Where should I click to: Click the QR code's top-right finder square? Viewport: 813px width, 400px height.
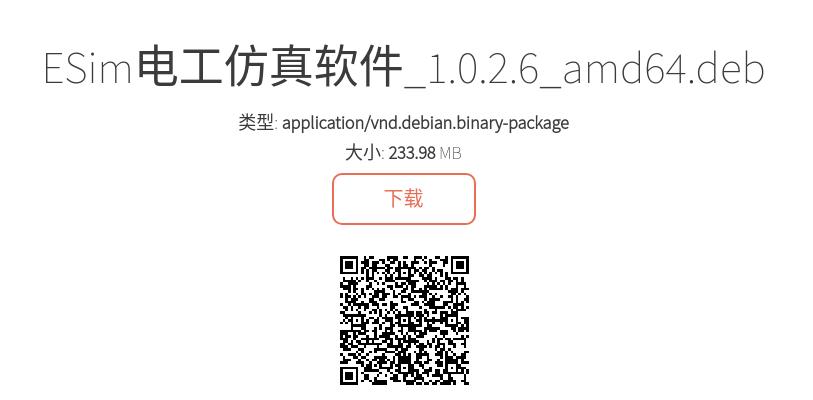[459, 266]
